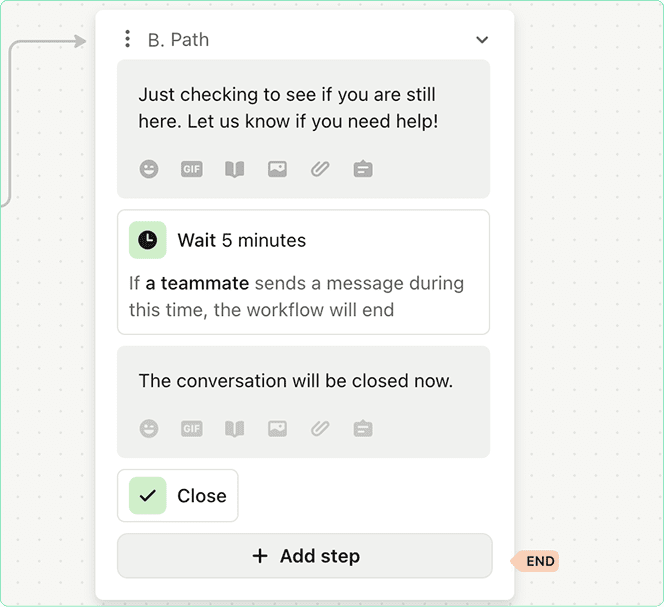Attach a file to the first message
The image size is (664, 607).
320,169
